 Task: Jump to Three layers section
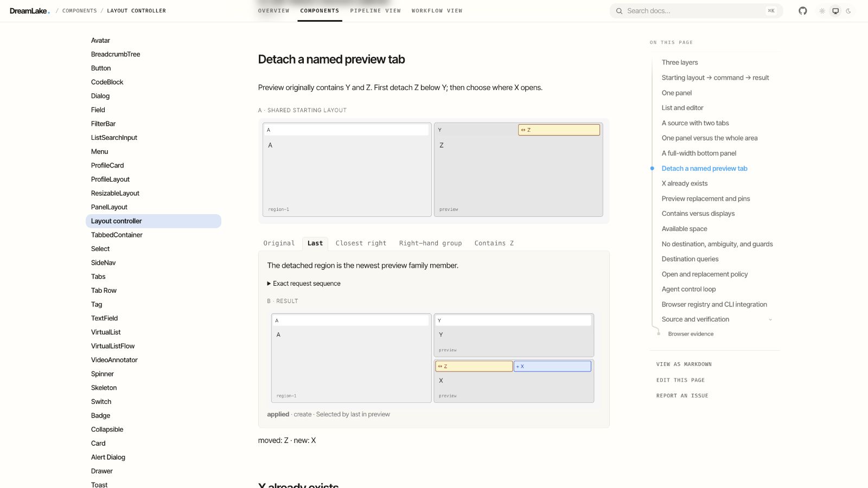tap(680, 62)
